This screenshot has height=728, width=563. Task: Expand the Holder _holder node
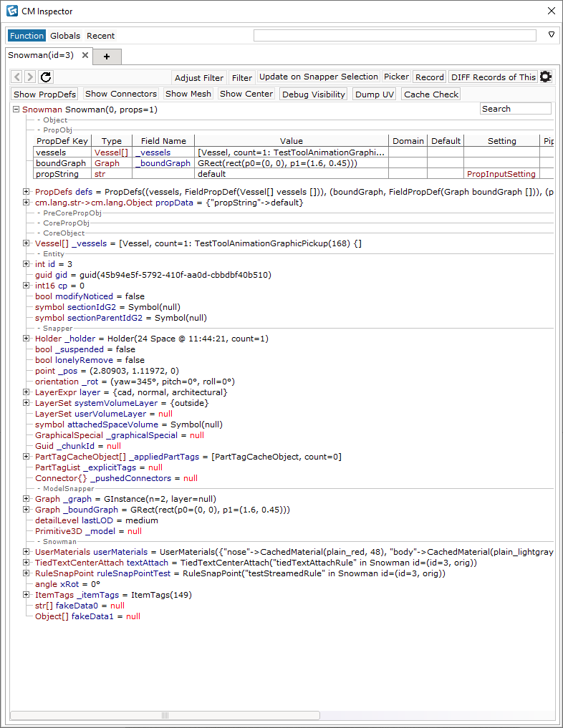coord(26,339)
